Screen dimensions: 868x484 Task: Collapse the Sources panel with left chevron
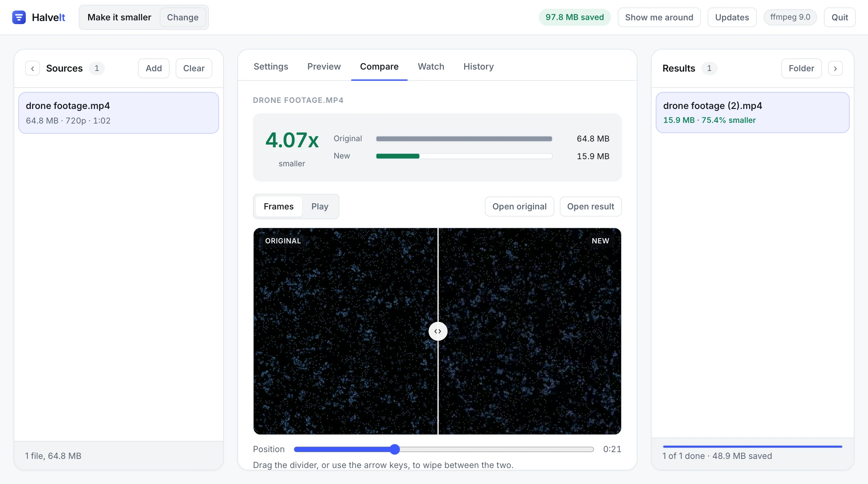pos(33,68)
